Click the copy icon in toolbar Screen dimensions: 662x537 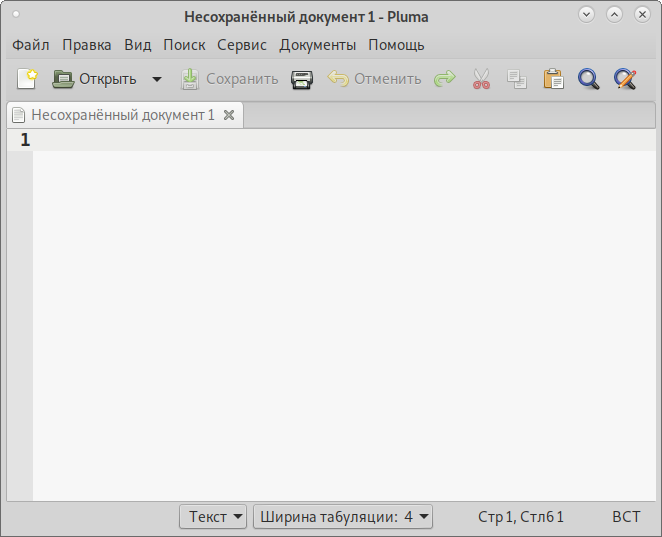(516, 79)
